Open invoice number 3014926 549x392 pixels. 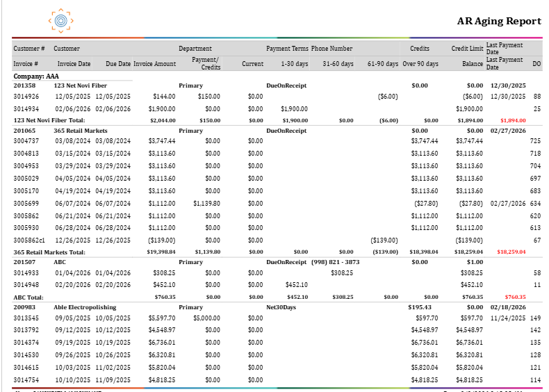click(26, 97)
